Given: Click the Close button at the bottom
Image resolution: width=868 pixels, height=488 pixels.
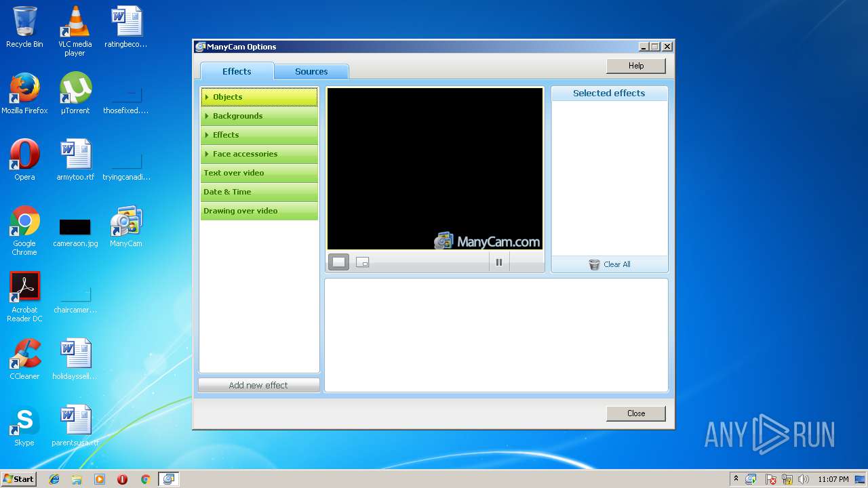Looking at the screenshot, I should pos(635,413).
